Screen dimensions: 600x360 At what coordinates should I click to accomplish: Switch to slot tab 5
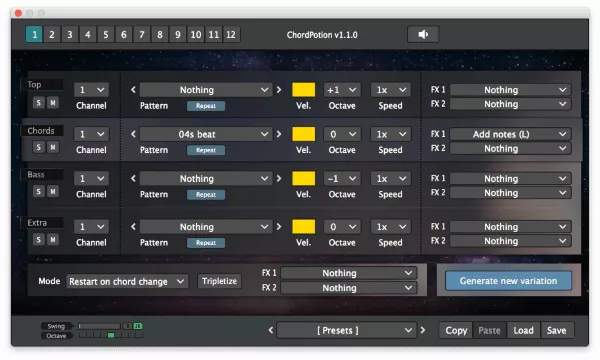coord(106,35)
